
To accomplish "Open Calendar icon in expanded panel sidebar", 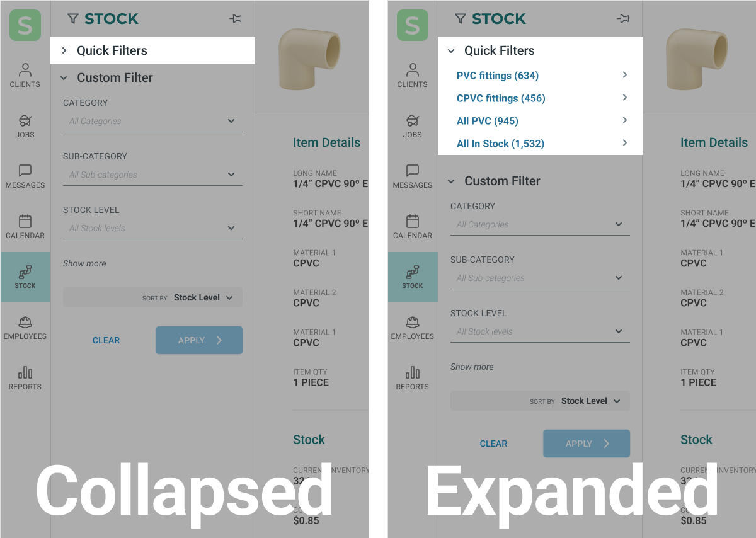I will click(413, 227).
